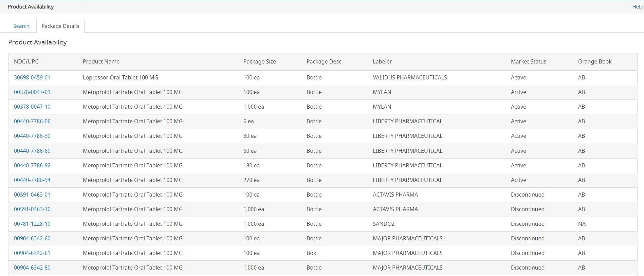This screenshot has width=644, height=276.
Task: Select the Package Details tab
Action: tap(60, 26)
